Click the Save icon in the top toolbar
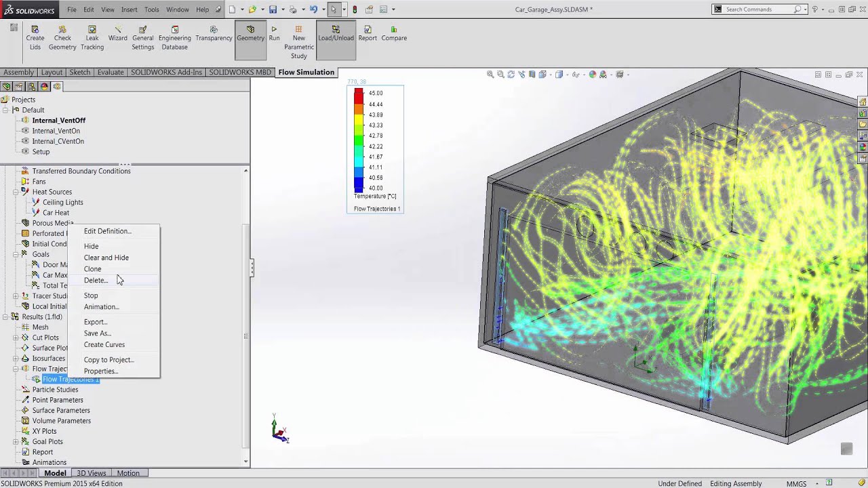868x488 pixels. (x=273, y=9)
